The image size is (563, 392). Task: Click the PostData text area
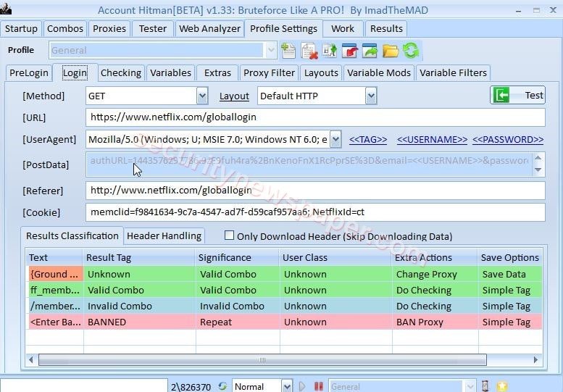pyautogui.click(x=309, y=164)
